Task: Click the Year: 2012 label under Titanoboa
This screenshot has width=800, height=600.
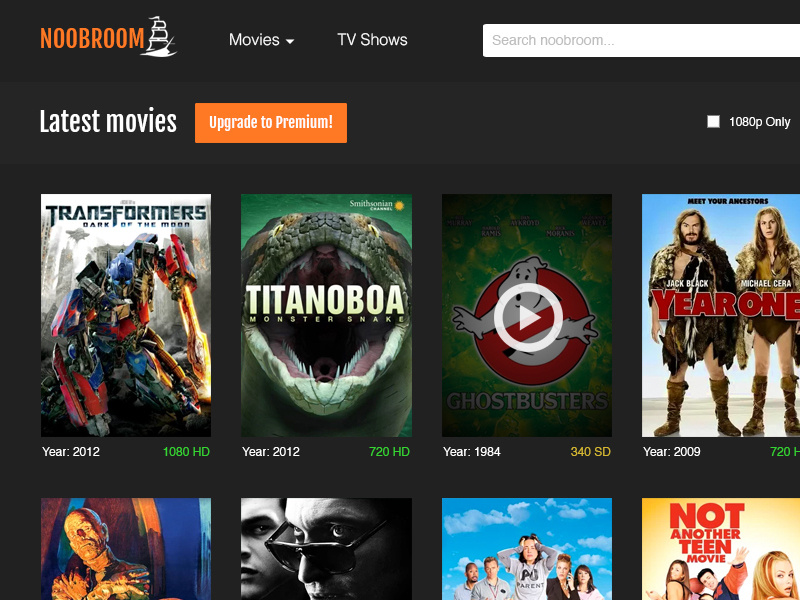Action: 271,452
